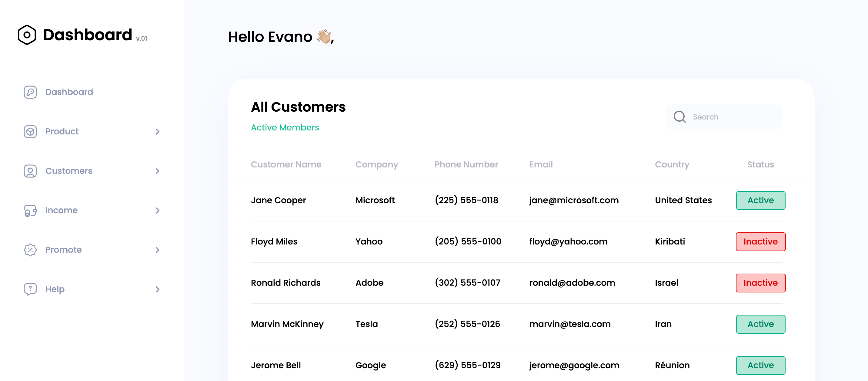Expand the Income menu chevron
Viewport: 868px width, 381px height.
pos(157,211)
